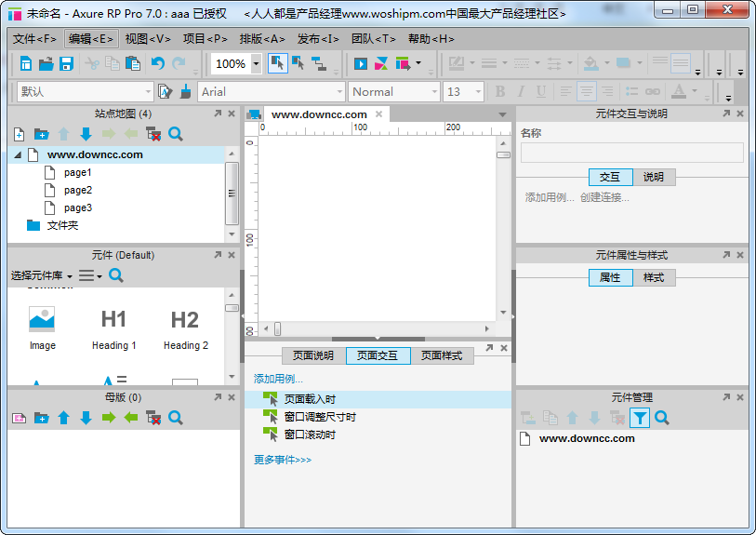The width and height of the screenshot is (756, 535).
Task: Open the 发布 menu
Action: click(x=318, y=39)
